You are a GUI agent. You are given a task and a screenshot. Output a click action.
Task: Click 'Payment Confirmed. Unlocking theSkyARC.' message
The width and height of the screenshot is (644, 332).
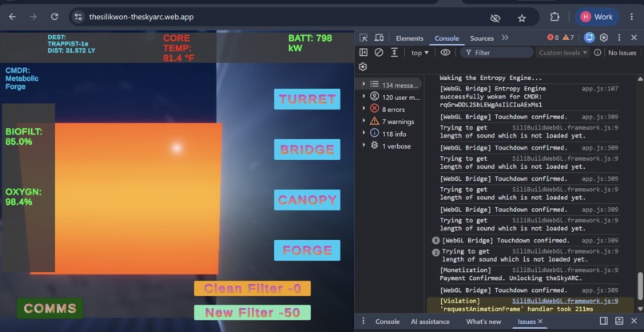[511, 278]
